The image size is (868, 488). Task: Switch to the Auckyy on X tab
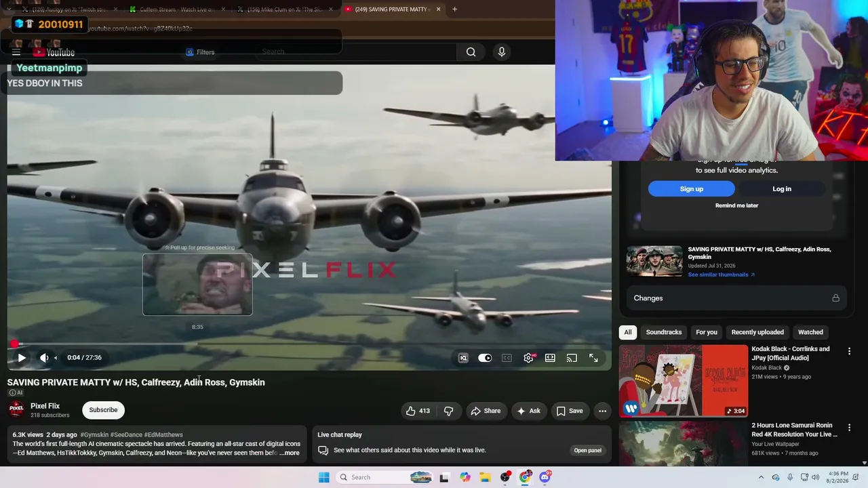point(69,9)
